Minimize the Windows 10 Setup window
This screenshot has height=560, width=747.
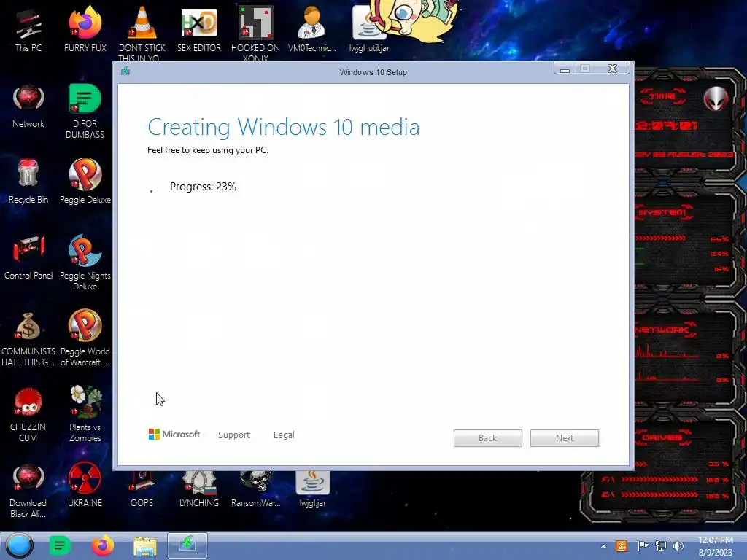[x=565, y=69]
